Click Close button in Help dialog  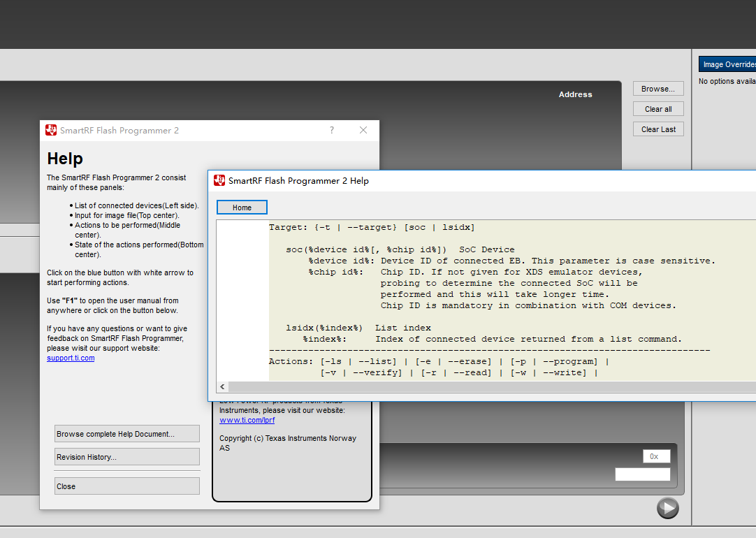[x=126, y=486]
